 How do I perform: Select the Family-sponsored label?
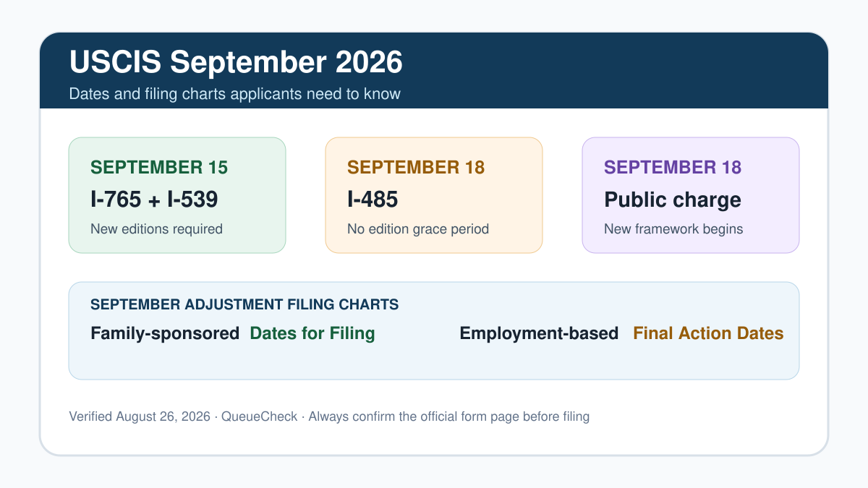[165, 333]
